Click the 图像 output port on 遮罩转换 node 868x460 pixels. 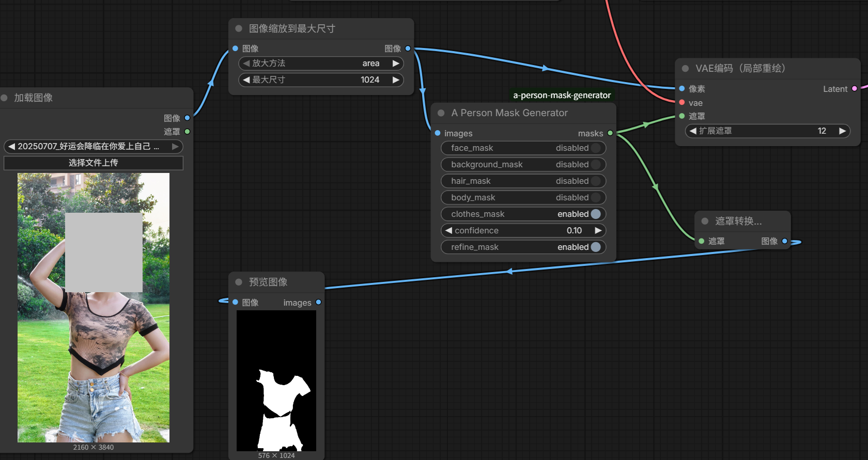point(785,241)
